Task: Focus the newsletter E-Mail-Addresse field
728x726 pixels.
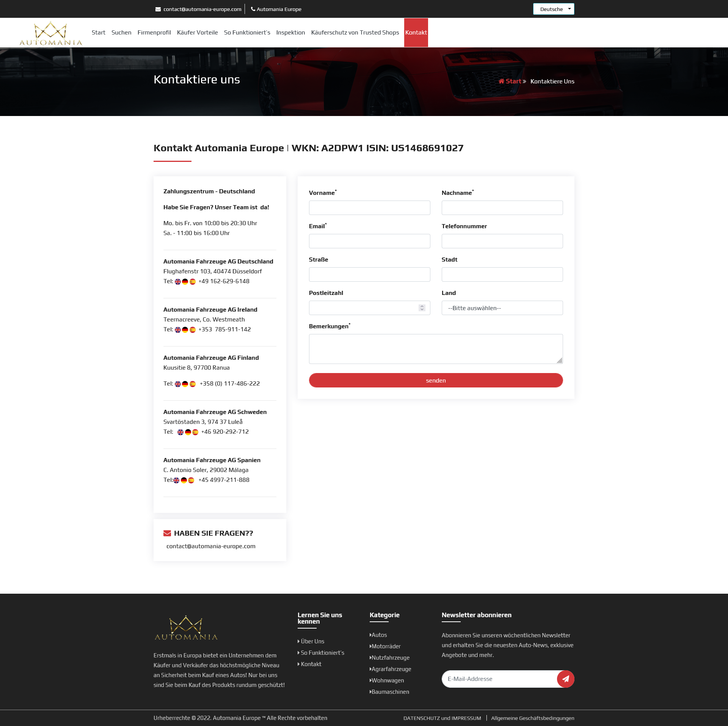Action: click(x=500, y=679)
